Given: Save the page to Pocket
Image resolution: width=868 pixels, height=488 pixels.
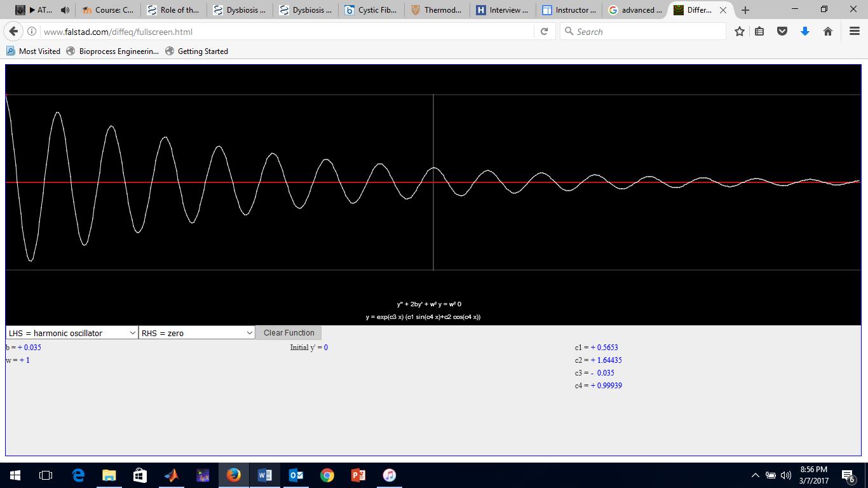Looking at the screenshot, I should [782, 30].
